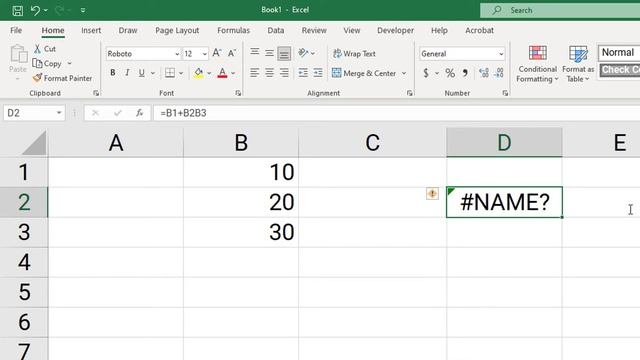Click Center alignment icon

(x=269, y=73)
